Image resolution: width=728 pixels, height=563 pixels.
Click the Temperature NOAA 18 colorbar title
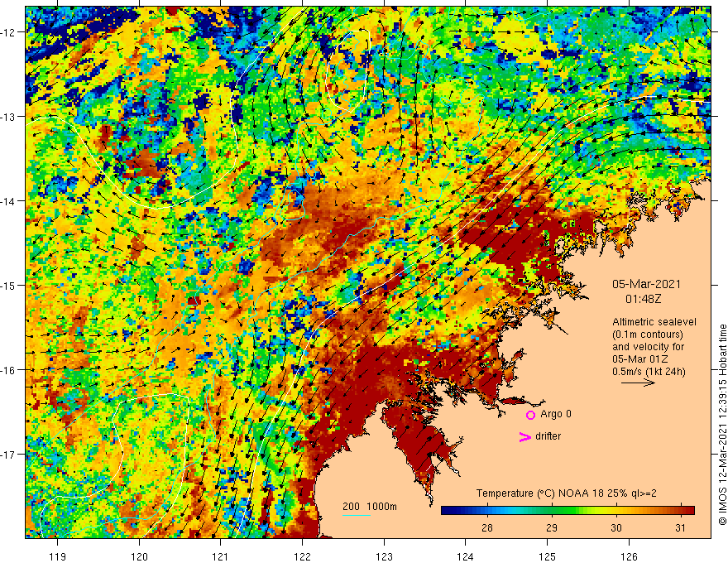coord(567,493)
